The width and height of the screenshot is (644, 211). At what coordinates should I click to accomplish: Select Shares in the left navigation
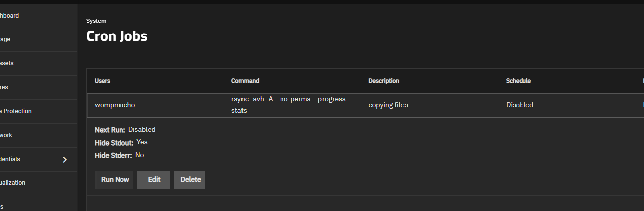(x=4, y=87)
